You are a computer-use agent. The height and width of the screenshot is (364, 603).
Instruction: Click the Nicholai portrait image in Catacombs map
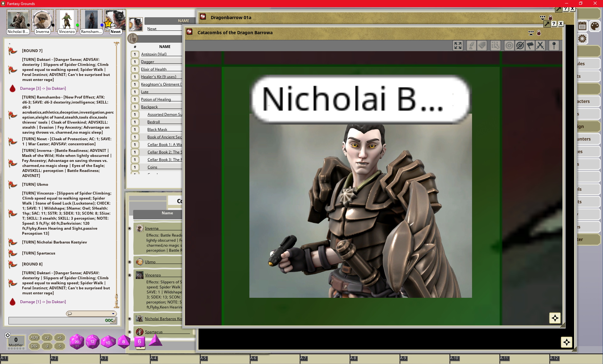[x=361, y=206]
